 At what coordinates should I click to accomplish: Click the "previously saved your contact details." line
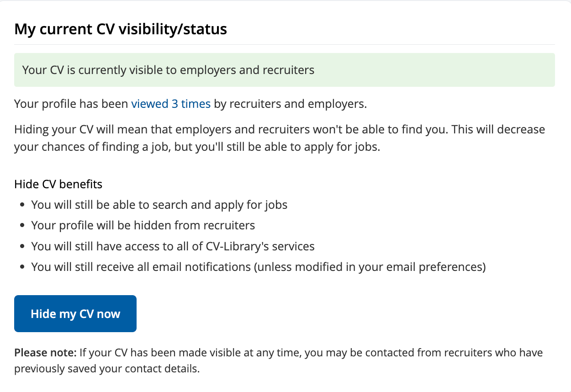107,369
